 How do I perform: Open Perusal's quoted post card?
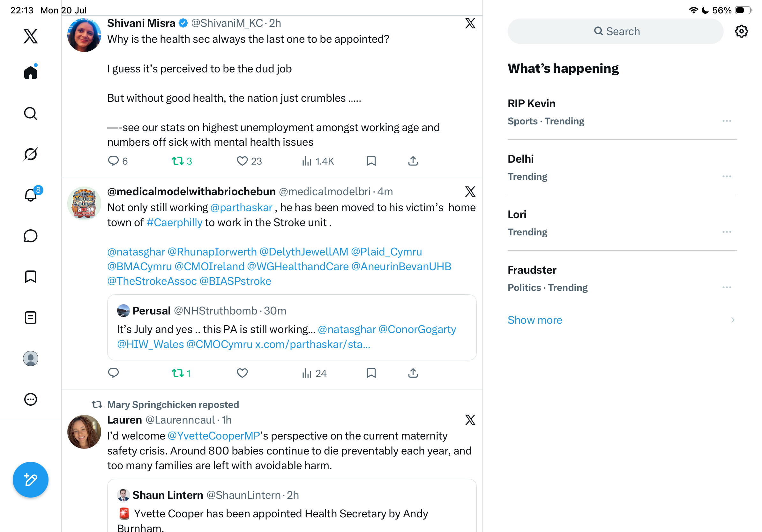pos(292,327)
